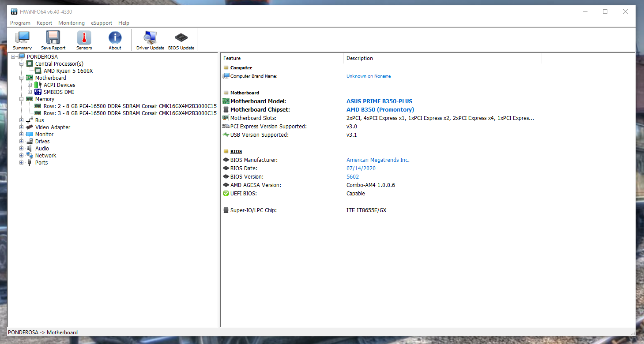
Task: Expand the Bus tree node
Action: click(22, 120)
